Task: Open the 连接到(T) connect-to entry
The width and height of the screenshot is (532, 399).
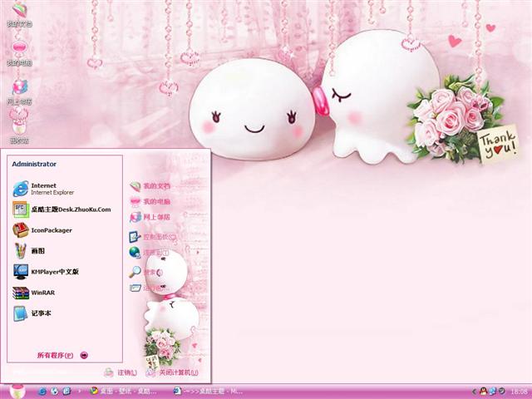Action: point(150,253)
